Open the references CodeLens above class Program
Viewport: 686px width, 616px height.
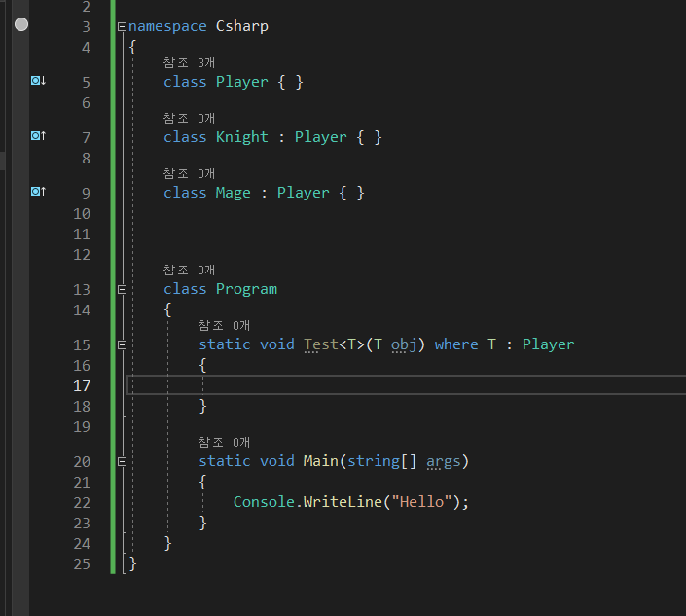189,270
